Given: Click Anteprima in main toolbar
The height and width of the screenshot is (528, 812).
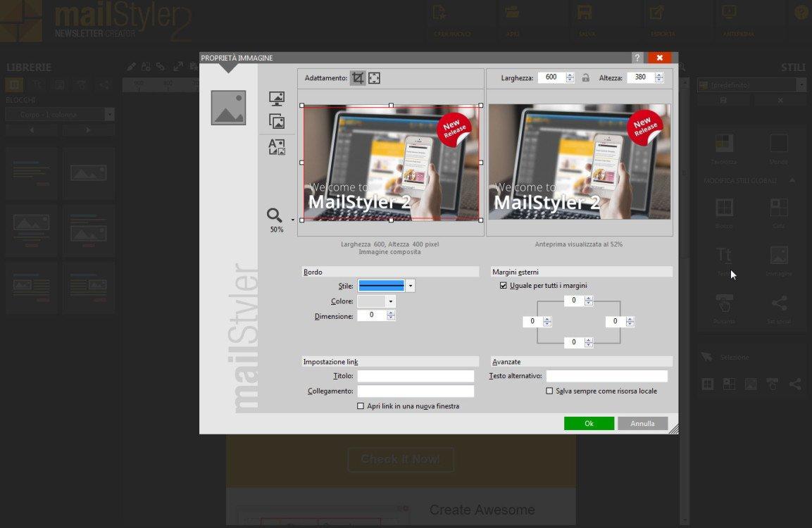Looking at the screenshot, I should [738, 20].
